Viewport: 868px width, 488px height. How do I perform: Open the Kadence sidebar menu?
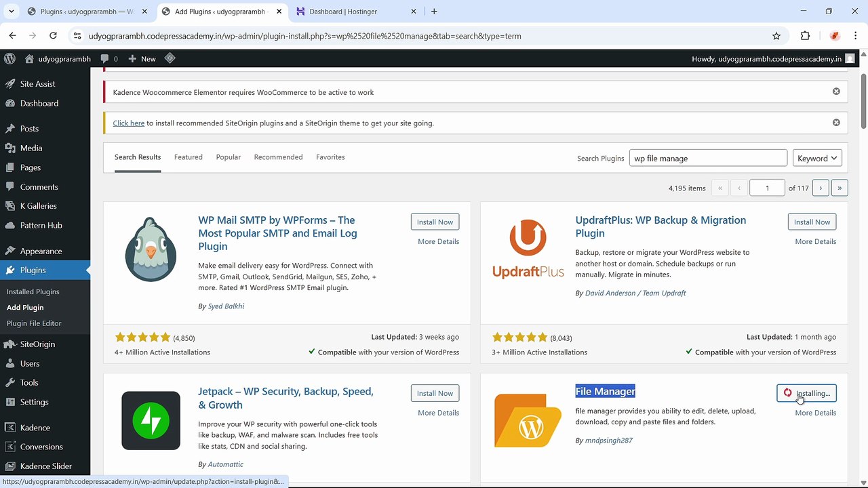pos(35,428)
